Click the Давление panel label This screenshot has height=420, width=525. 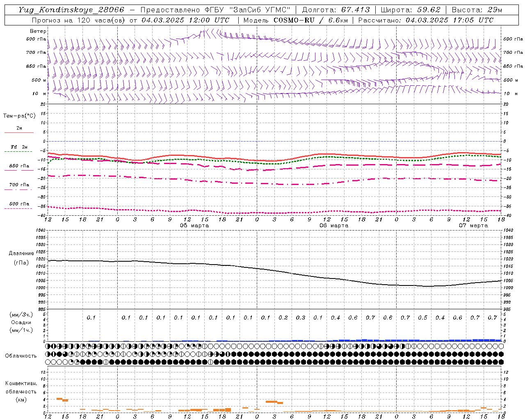[x=21, y=253]
